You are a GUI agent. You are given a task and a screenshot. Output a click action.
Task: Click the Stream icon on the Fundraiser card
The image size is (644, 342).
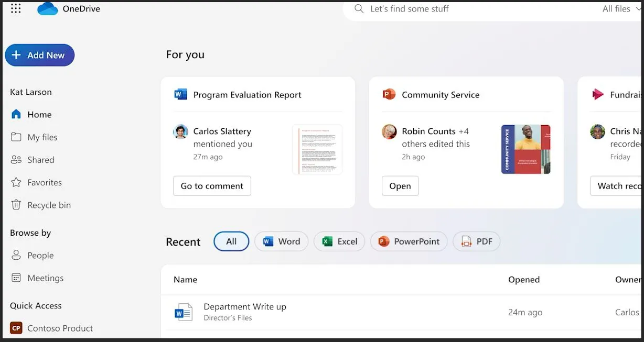point(597,94)
